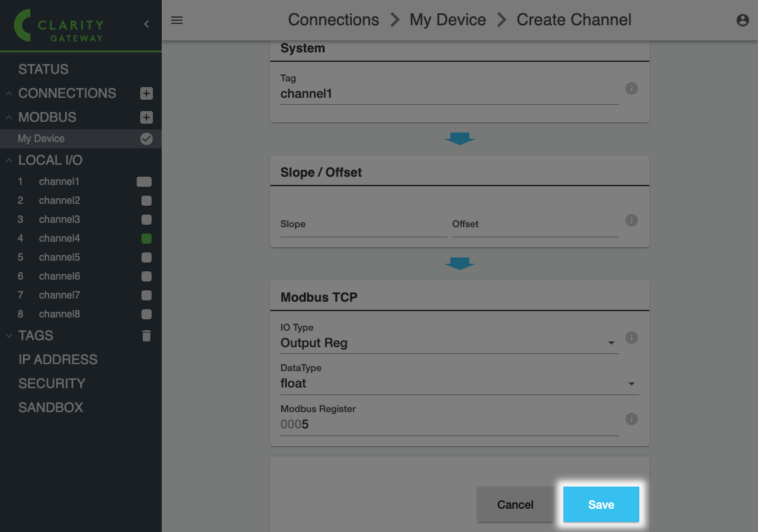The image size is (758, 532).
Task: Navigate to My Device breadcrumb
Action: [x=448, y=20]
